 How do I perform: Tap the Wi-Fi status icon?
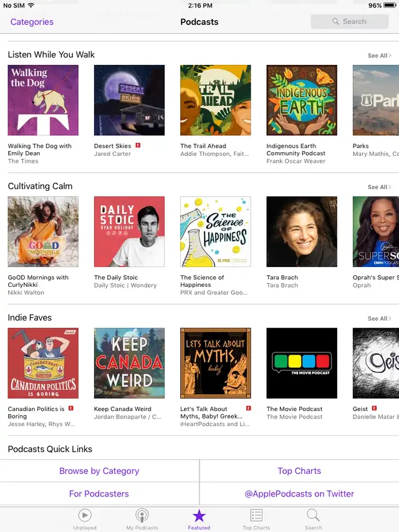pos(31,6)
